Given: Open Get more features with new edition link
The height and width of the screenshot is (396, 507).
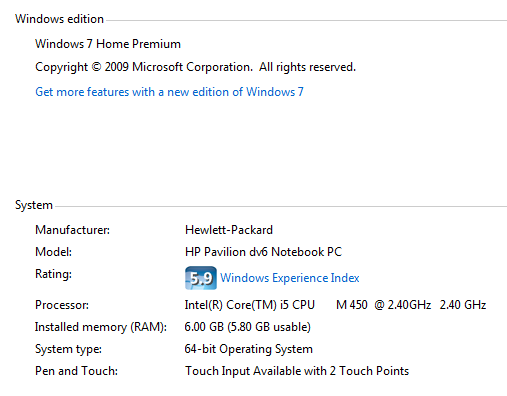Looking at the screenshot, I should (x=169, y=92).
